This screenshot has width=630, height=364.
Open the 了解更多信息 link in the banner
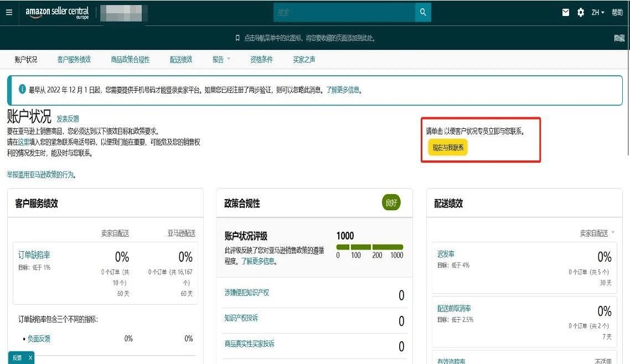click(344, 90)
